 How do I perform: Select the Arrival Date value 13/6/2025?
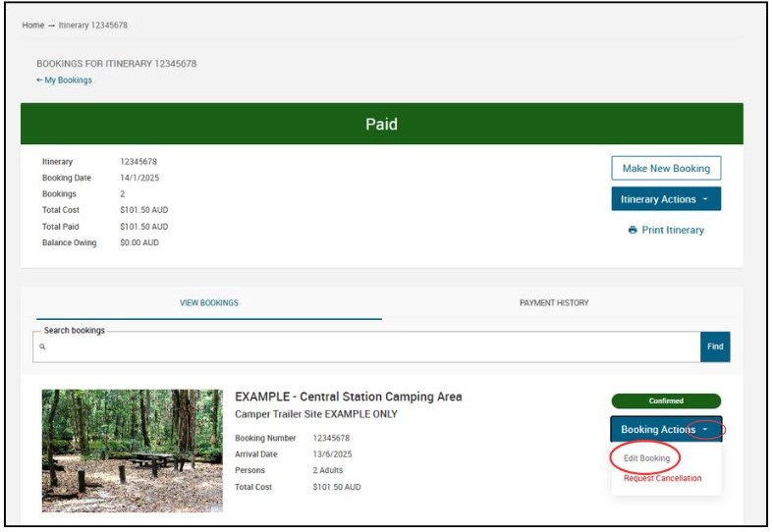pos(332,454)
